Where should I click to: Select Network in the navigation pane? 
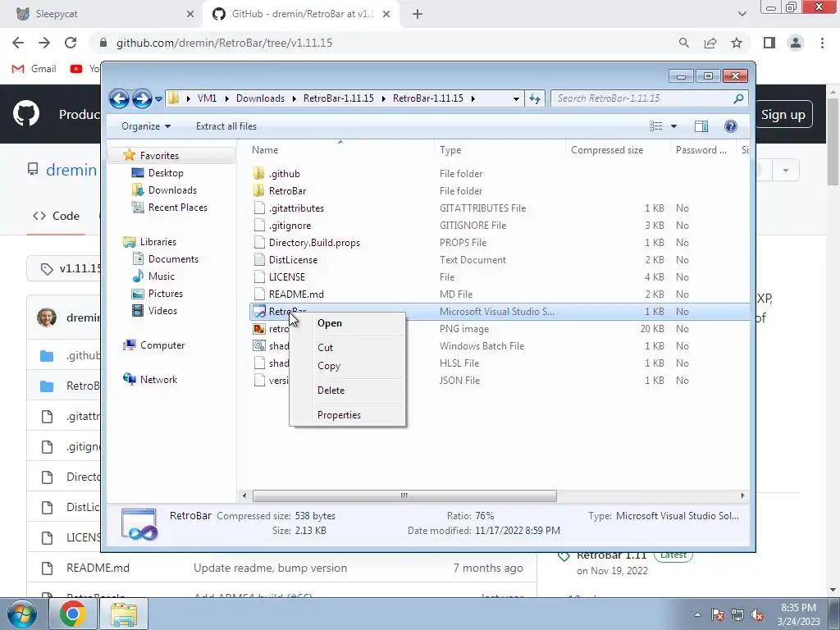(x=158, y=379)
